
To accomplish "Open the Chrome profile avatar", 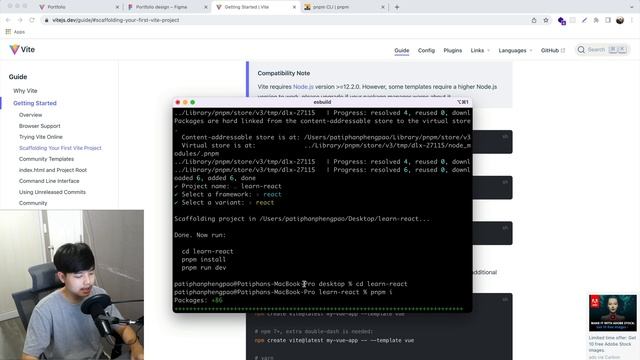I will point(620,20).
